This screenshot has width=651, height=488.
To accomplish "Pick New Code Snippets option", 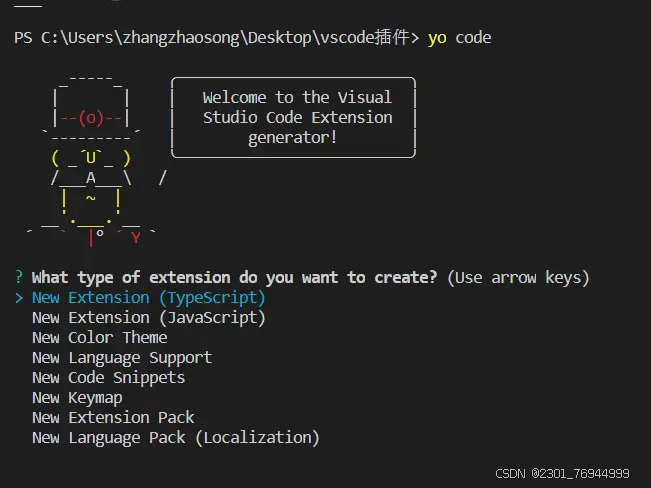I will 108,378.
